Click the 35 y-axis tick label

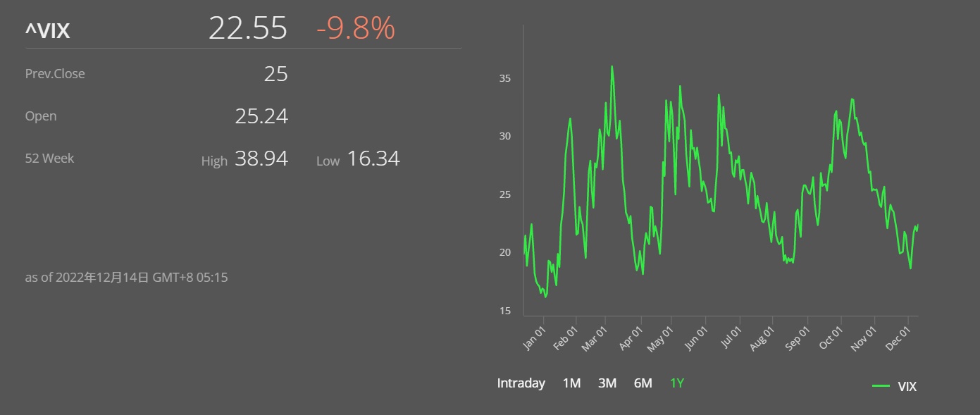point(504,78)
